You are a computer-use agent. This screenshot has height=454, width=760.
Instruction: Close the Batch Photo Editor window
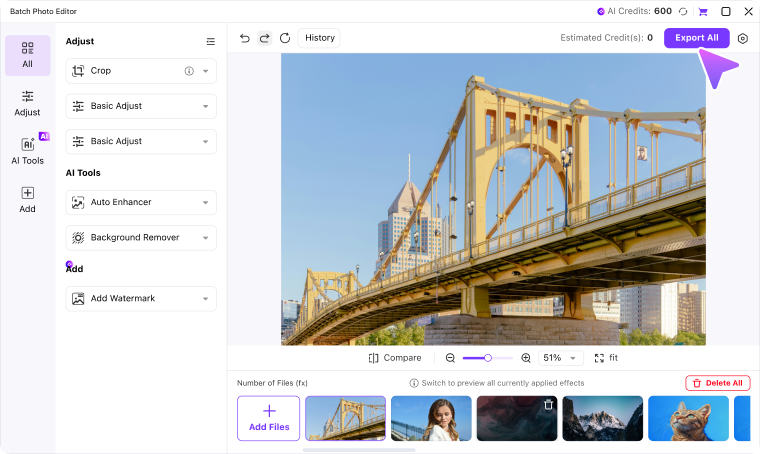point(748,11)
